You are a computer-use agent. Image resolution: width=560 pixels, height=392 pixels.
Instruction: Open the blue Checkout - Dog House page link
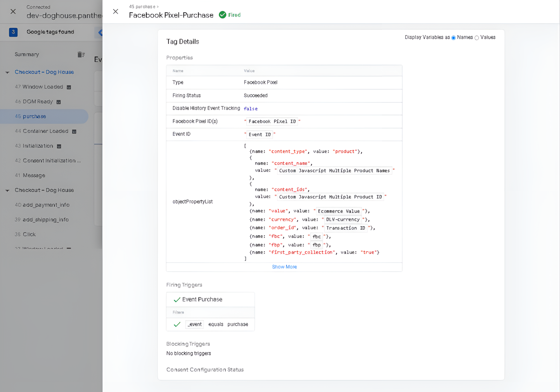[x=44, y=72]
